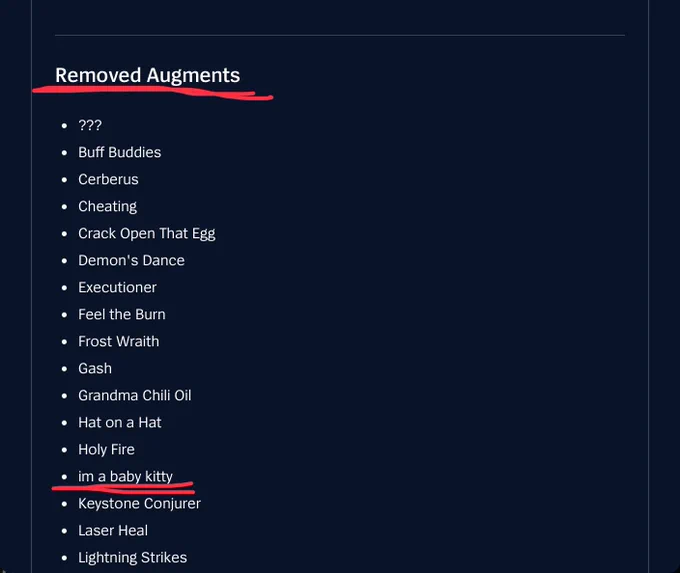Viewport: 680px width, 573px height.
Task: Select Grandma Chili Oil item
Action: click(135, 395)
